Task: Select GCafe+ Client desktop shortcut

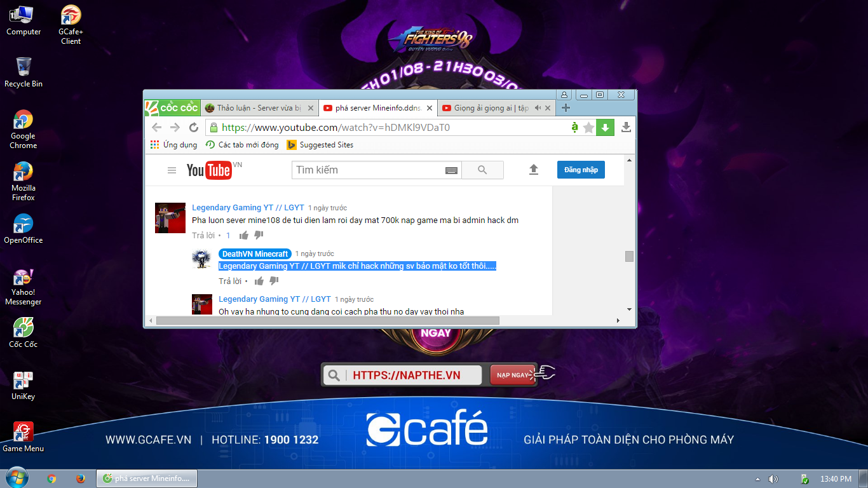Action: pos(71,25)
